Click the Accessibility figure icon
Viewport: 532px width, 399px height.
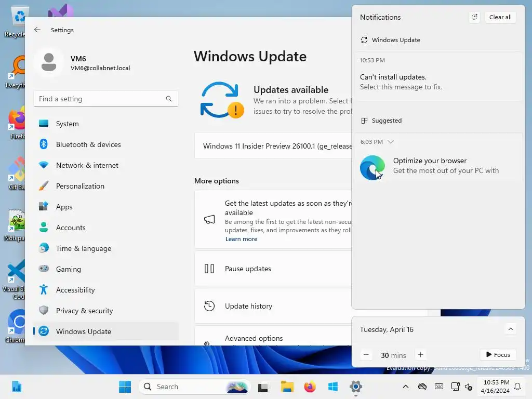(x=44, y=290)
